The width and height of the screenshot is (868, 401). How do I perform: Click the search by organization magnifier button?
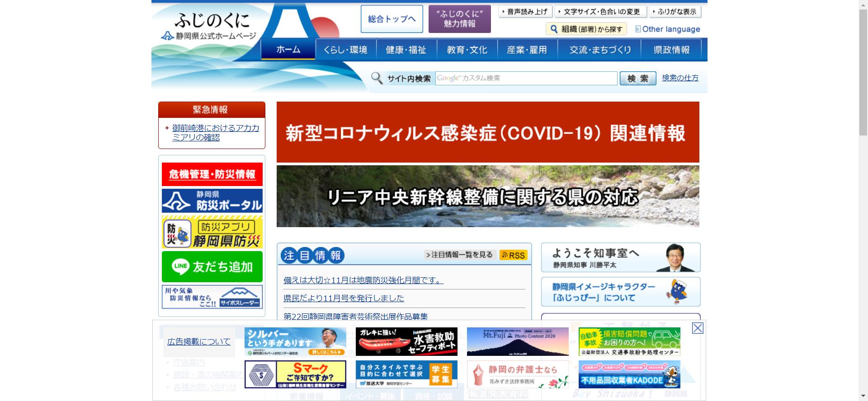pyautogui.click(x=586, y=29)
